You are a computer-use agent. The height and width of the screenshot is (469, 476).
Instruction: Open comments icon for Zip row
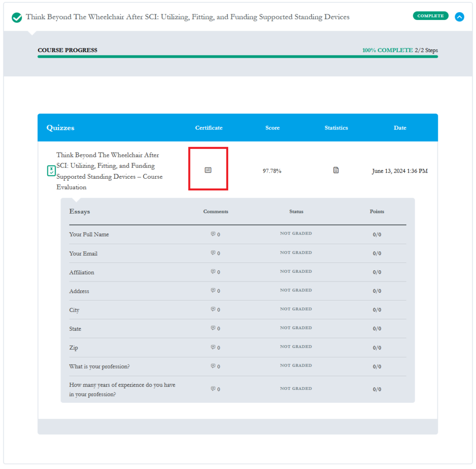(213, 347)
